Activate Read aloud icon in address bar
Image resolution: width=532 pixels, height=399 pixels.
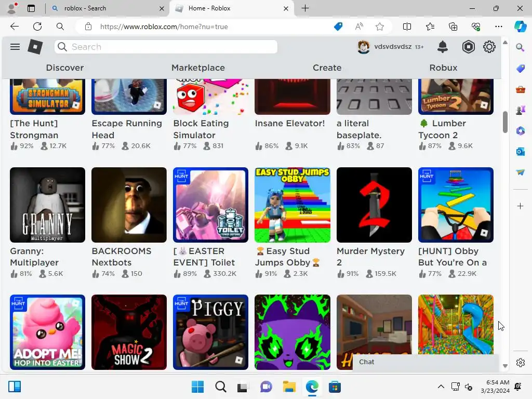(x=359, y=26)
